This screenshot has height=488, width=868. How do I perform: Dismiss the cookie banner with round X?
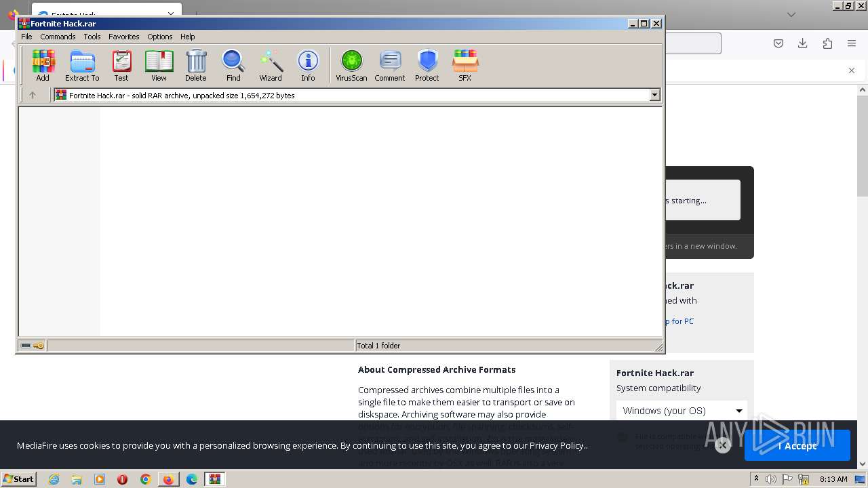(723, 445)
